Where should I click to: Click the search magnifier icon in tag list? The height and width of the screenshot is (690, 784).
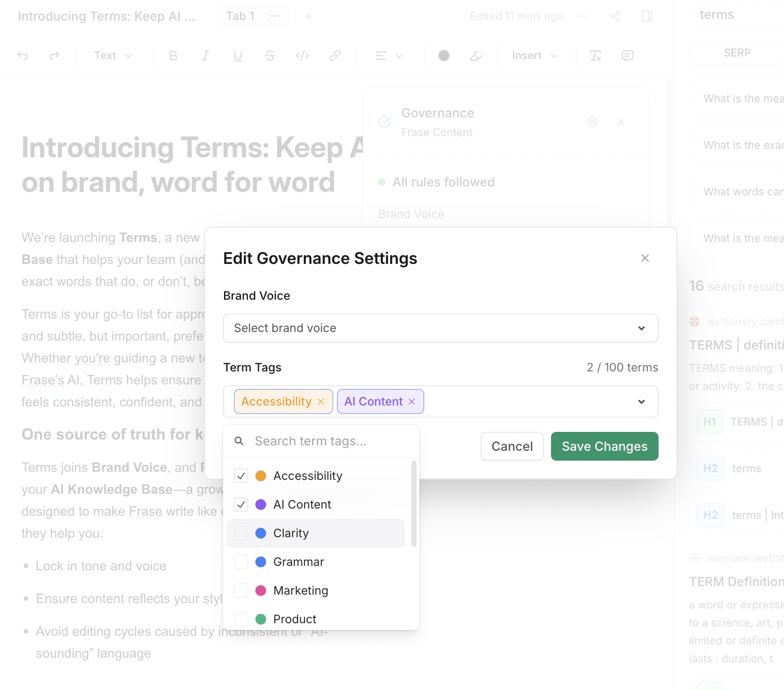click(239, 441)
